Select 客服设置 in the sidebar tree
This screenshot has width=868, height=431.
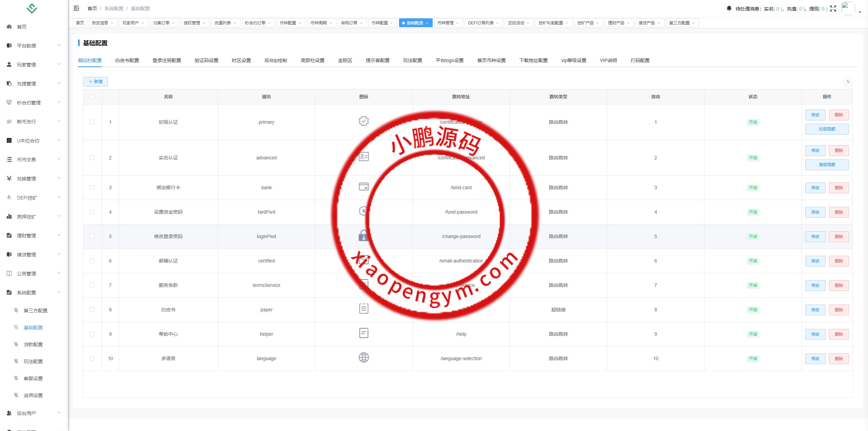pyautogui.click(x=33, y=378)
